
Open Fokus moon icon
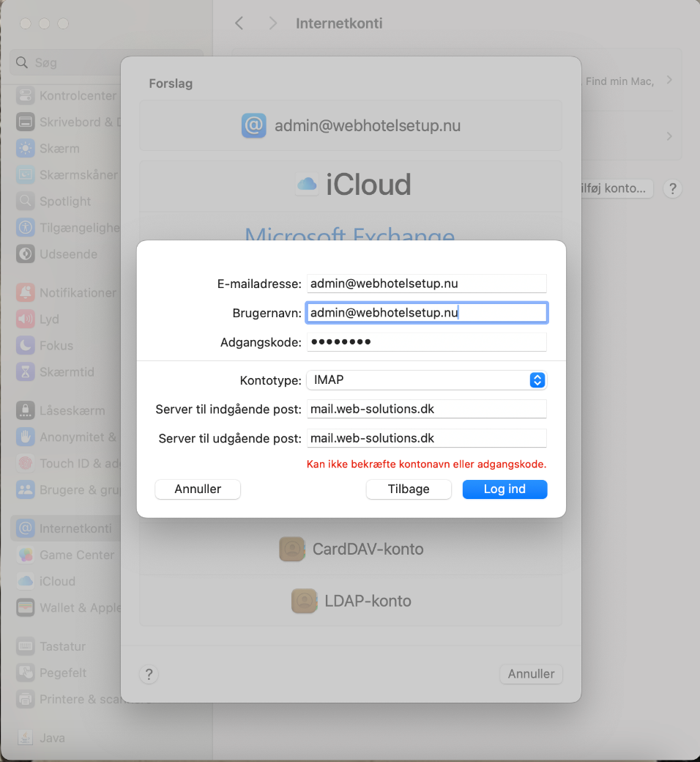pos(25,346)
